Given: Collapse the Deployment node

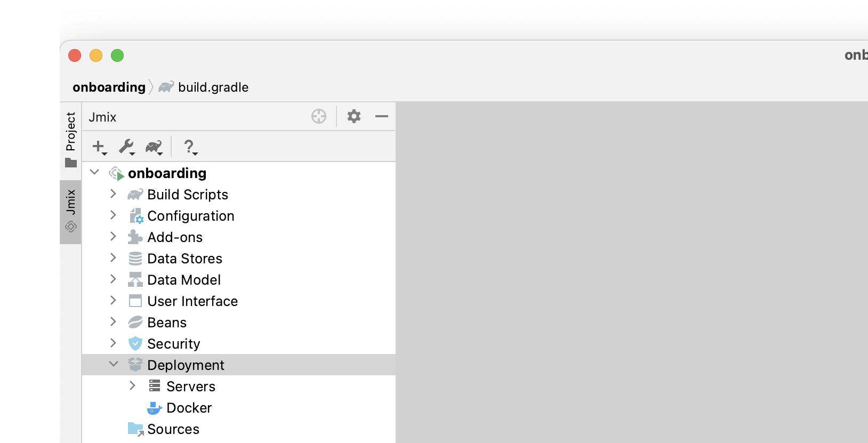Looking at the screenshot, I should 114,364.
